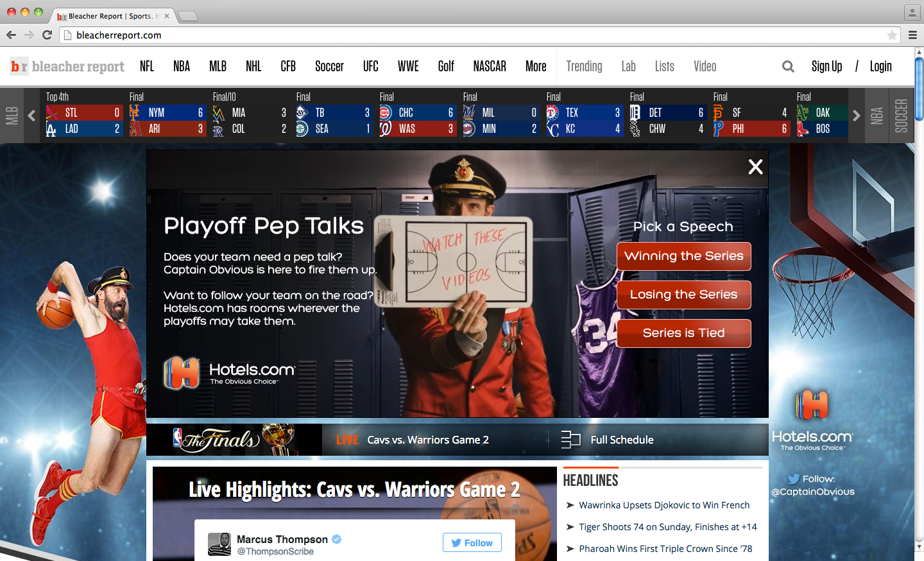This screenshot has width=924, height=561.
Task: Pick the Winning the Series speech
Action: (684, 256)
